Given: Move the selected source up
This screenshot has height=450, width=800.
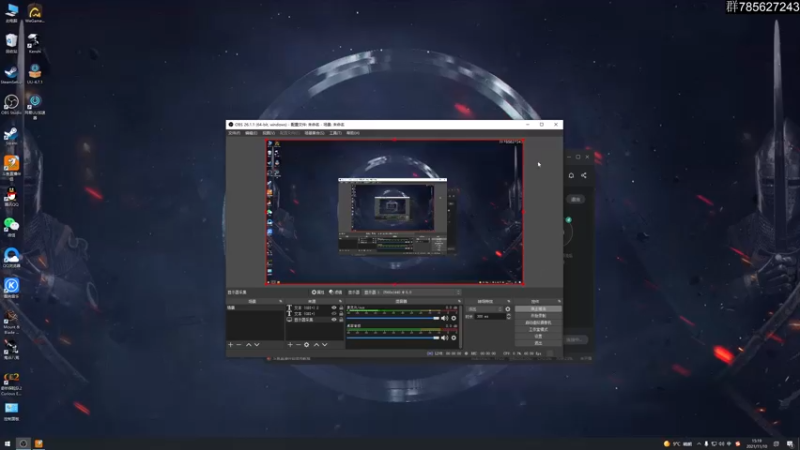Looking at the screenshot, I should pos(316,345).
